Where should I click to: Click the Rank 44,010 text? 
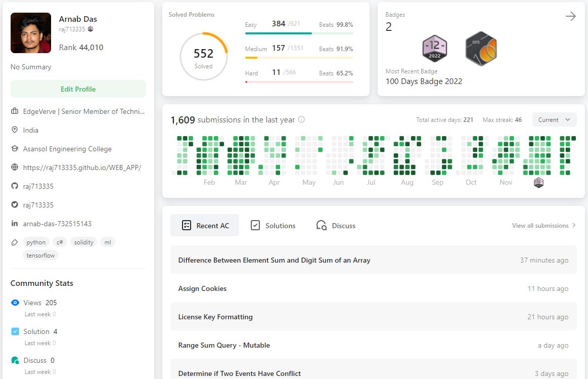pos(81,47)
